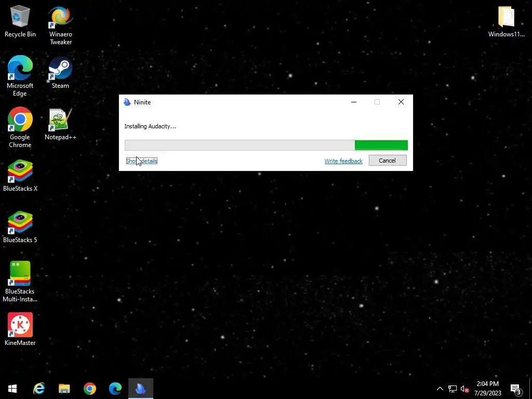Image resolution: width=532 pixels, height=399 pixels.
Task: Open the taskbar clock and date
Action: pos(487,389)
